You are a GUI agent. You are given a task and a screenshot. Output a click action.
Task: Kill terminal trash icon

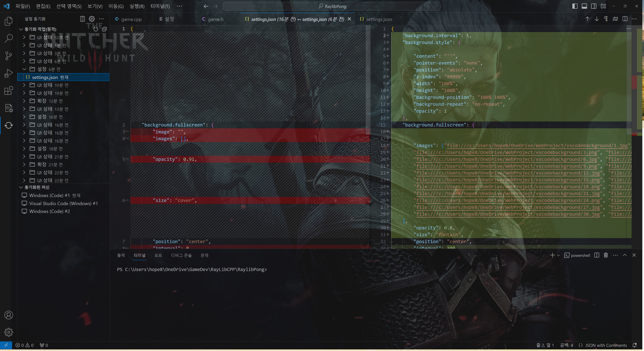point(606,255)
